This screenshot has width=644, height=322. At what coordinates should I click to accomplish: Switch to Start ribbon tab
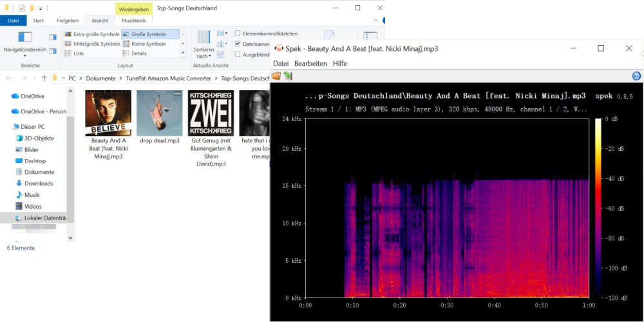[38, 21]
